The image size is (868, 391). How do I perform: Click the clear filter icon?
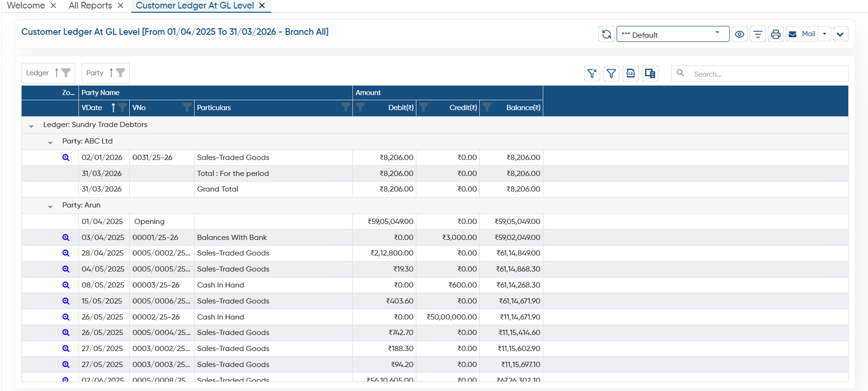click(x=592, y=73)
